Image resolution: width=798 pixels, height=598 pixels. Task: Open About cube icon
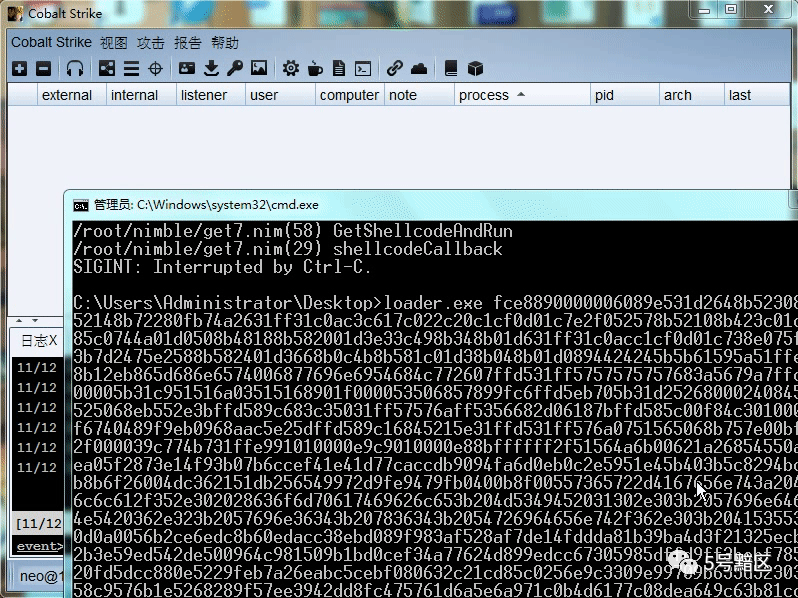[475, 69]
